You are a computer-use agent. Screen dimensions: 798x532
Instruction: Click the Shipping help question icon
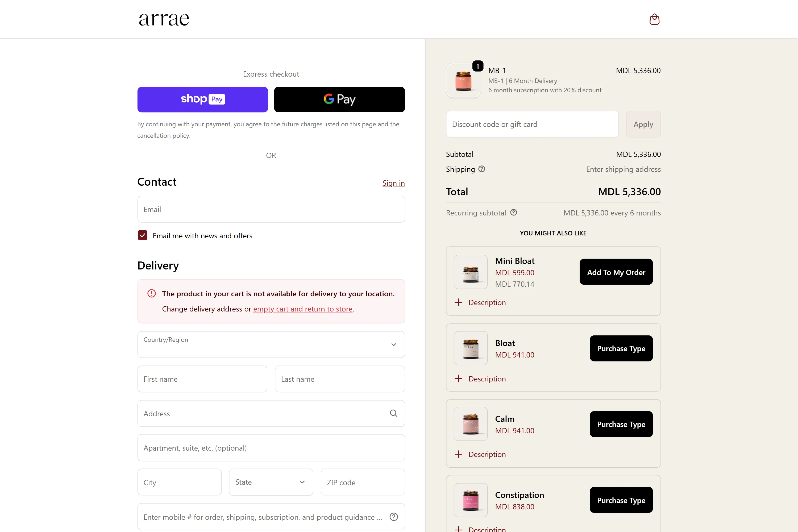tap(482, 169)
